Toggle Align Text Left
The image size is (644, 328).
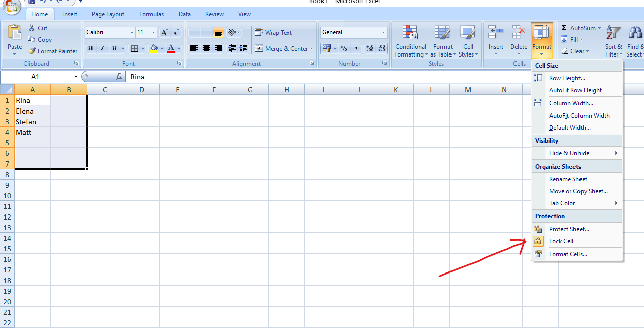[x=194, y=48]
